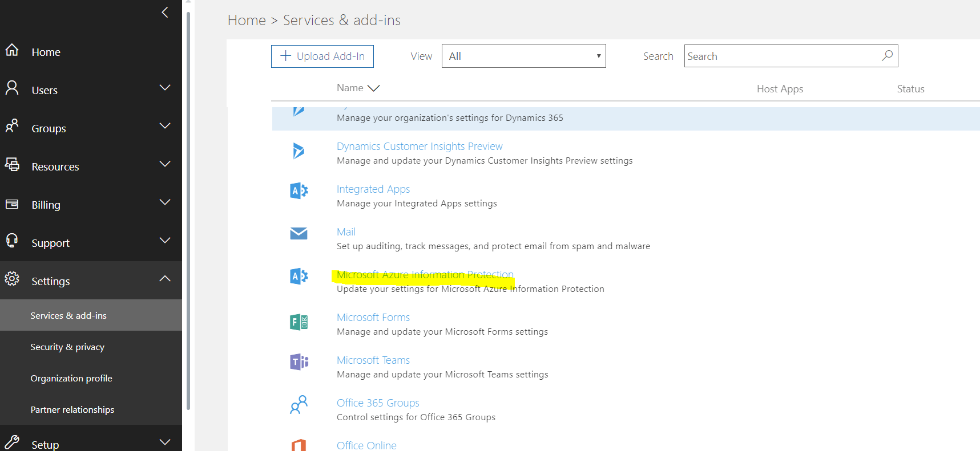
Task: Click 'Manage your organization's settings for Dynamics 365'
Action: pyautogui.click(x=450, y=118)
